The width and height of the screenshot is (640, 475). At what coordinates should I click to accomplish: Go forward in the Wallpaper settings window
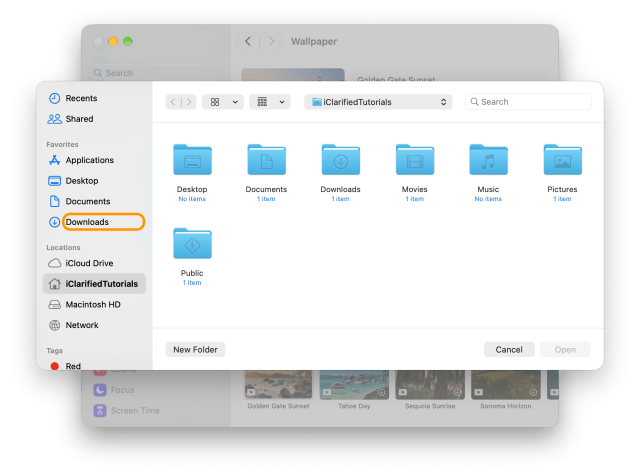click(x=271, y=41)
